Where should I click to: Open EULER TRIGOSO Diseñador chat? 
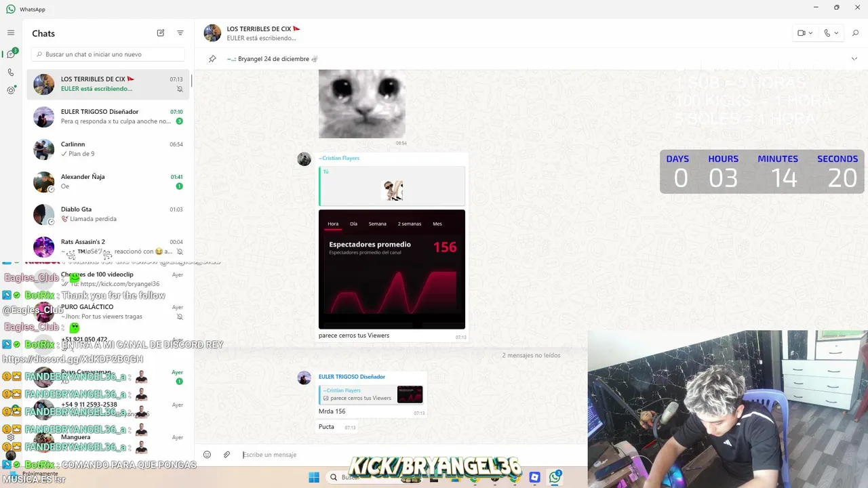coord(108,117)
